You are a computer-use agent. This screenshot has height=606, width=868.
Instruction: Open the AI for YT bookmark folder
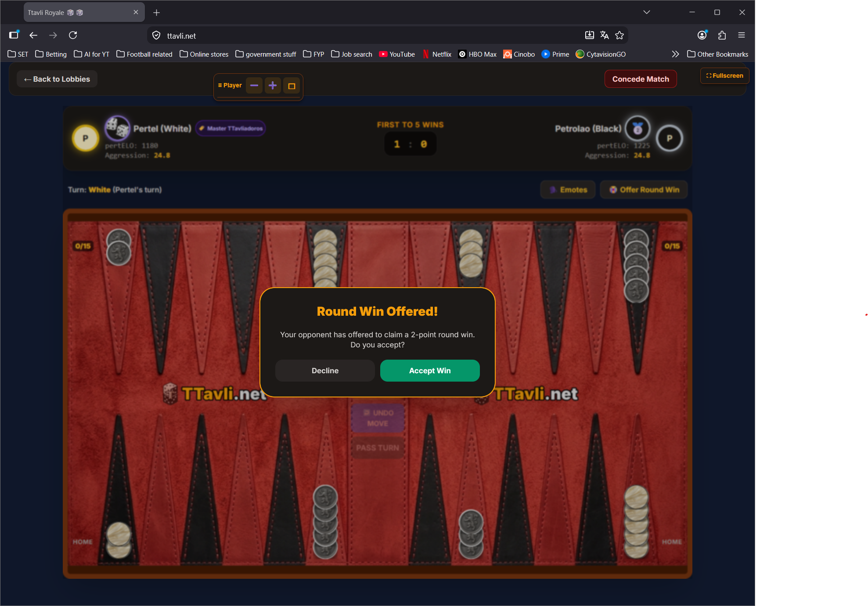click(x=91, y=54)
